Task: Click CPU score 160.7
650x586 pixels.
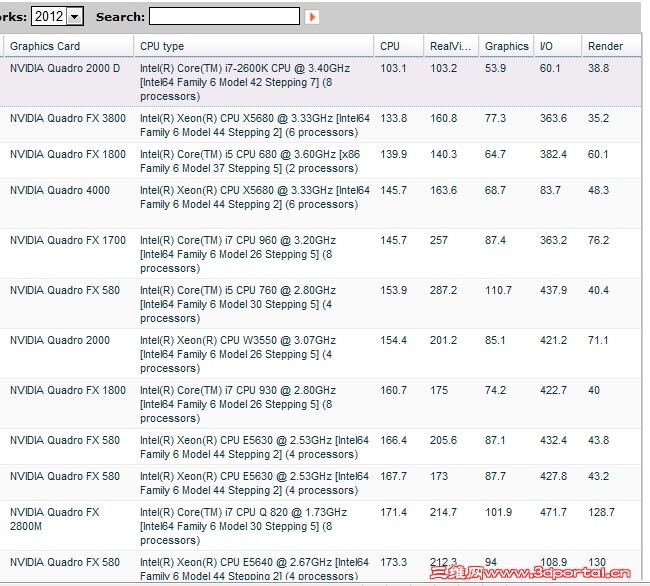Action: tap(393, 390)
